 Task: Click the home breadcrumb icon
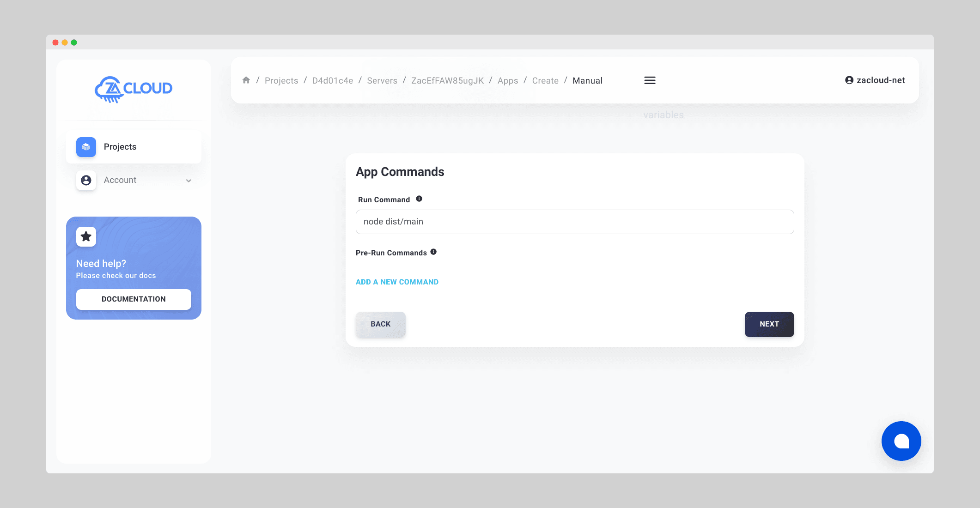(x=246, y=80)
